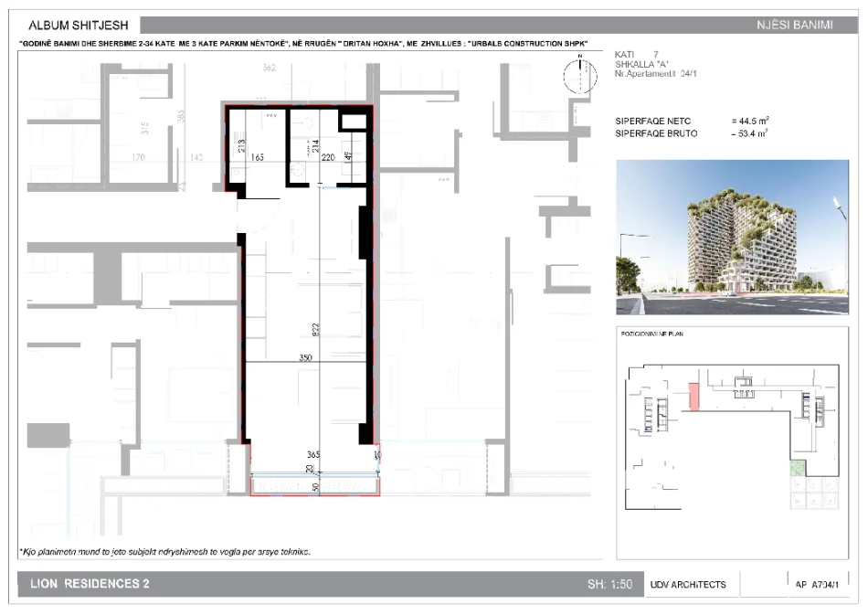Click the small black shaft box near bathroom
The height and width of the screenshot is (615, 868).
coord(352,121)
